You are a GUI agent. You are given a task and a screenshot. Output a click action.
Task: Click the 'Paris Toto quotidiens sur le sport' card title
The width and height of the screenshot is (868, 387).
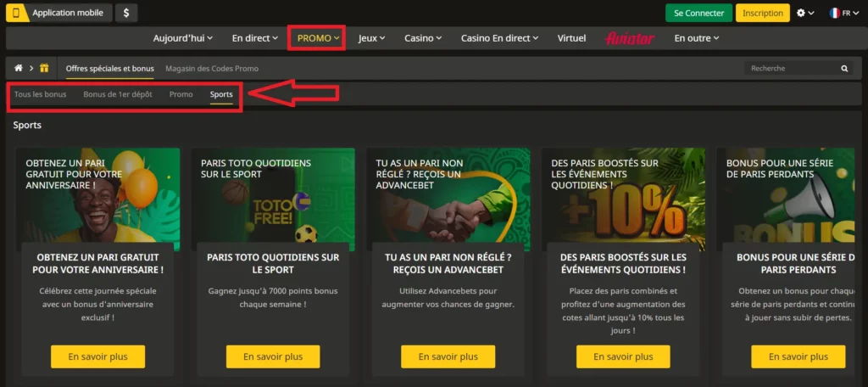tap(273, 264)
